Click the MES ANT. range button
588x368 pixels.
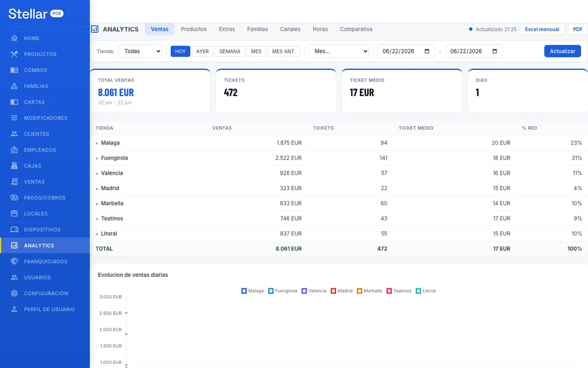pos(284,51)
